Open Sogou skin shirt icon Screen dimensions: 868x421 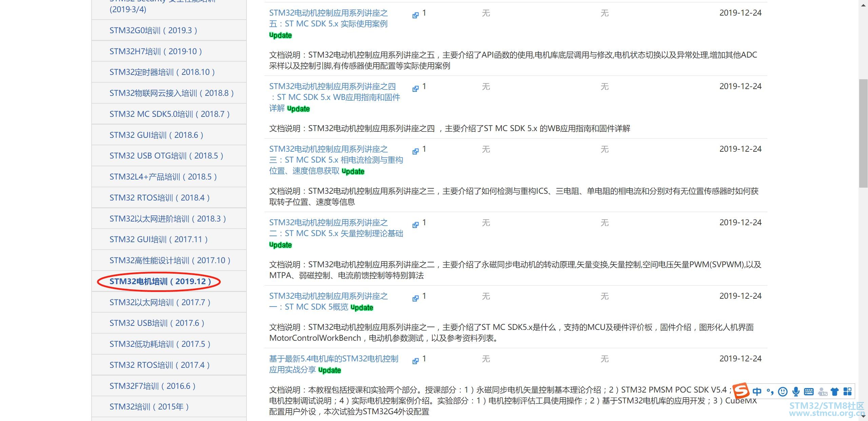835,392
